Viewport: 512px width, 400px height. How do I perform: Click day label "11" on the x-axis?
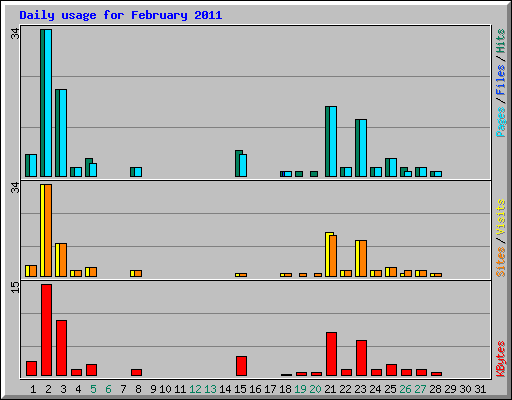coord(180,389)
